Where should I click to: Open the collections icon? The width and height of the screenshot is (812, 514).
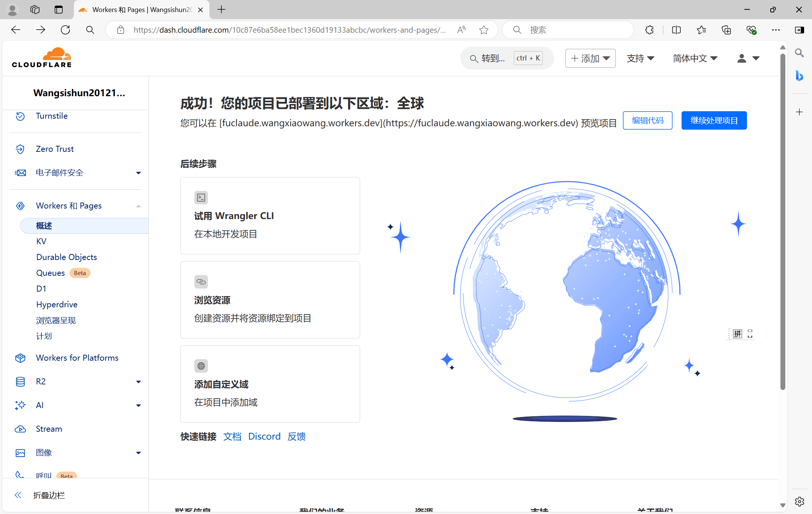[726, 30]
